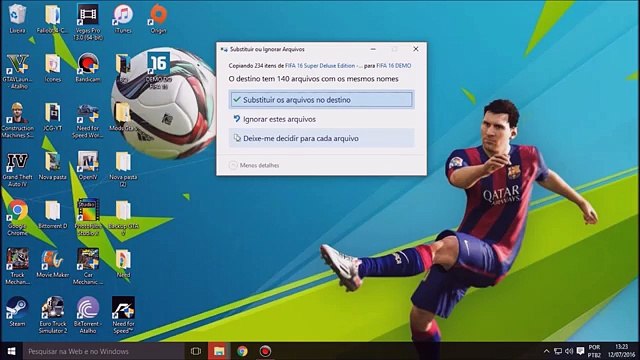
Task: Select the iTunes desktop shortcut
Action: pos(123,19)
